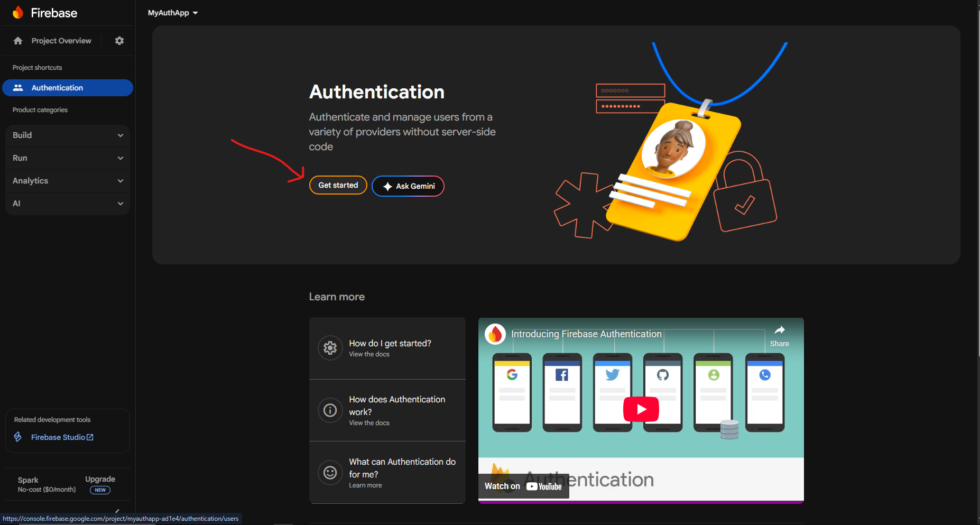Click the Ask Gemini button
The width and height of the screenshot is (980, 525).
click(x=408, y=186)
